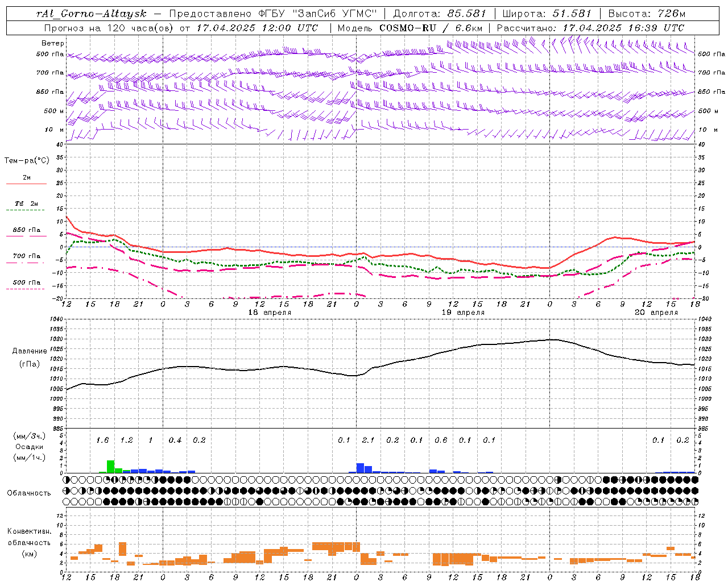The width and height of the screenshot is (728, 582).
Task: Click the text Предоставлено ФГБУ "ЗапСиб УГМС"
Action: tap(272, 14)
